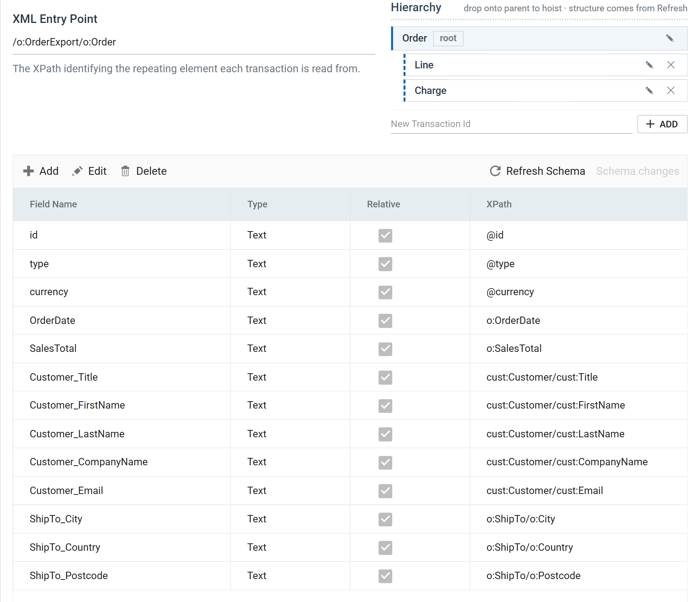Select the Order root in the hierarchy
The image size is (700, 602).
tap(539, 38)
